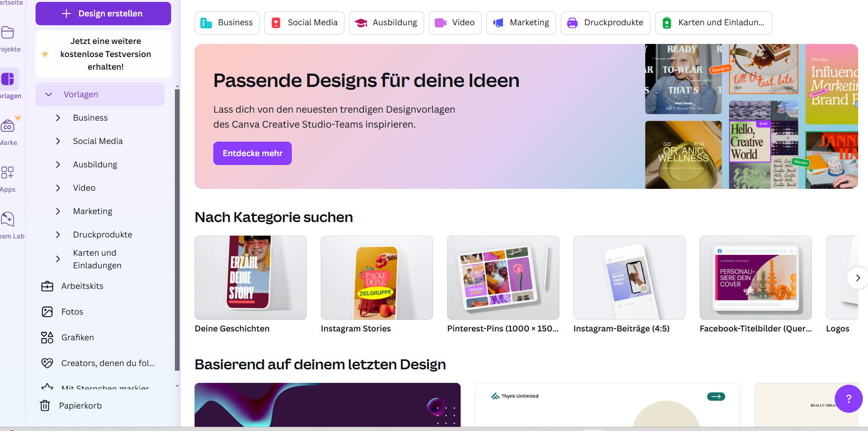Select the Druckprodukte category tab
Viewport: 868px width, 431px height.
coord(606,23)
